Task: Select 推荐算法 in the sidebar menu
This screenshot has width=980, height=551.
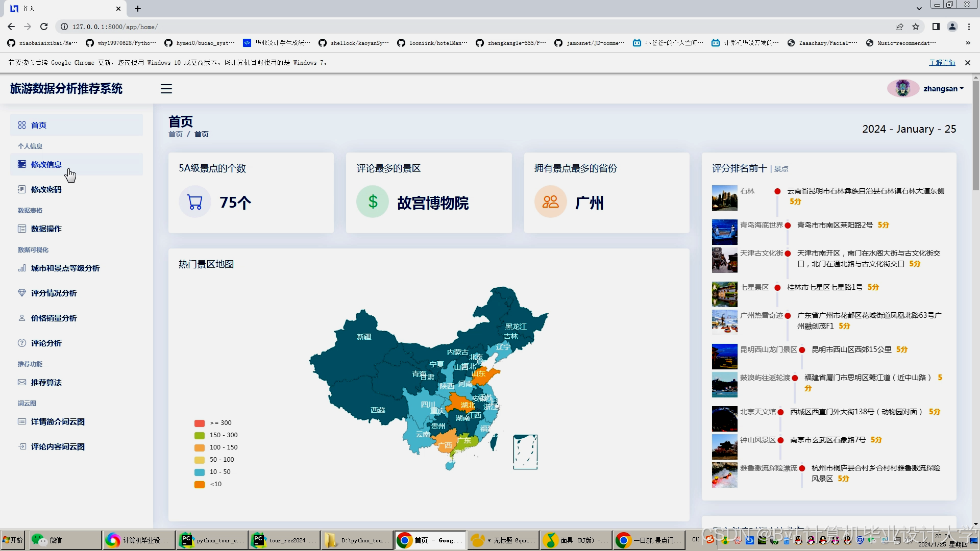Action: (46, 382)
